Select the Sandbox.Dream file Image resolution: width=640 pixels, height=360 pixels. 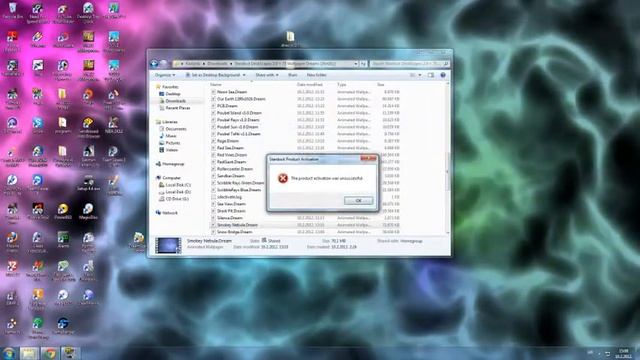(231, 176)
